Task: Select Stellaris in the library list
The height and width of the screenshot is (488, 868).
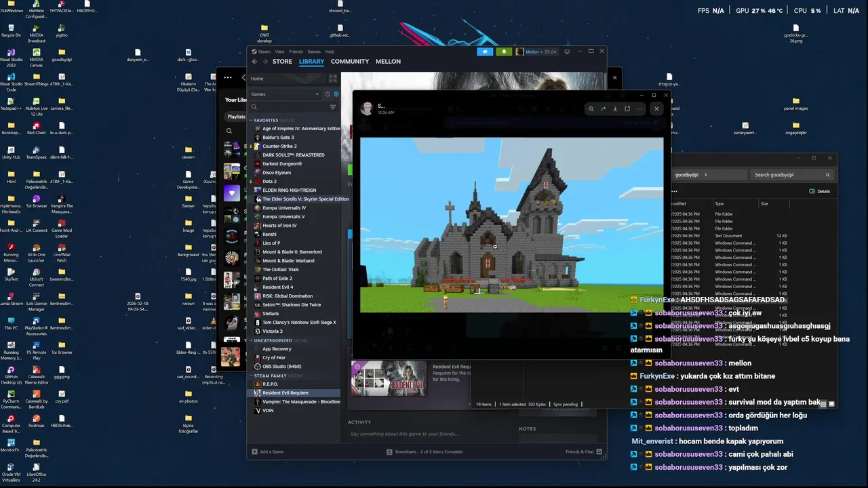Action: click(x=271, y=314)
